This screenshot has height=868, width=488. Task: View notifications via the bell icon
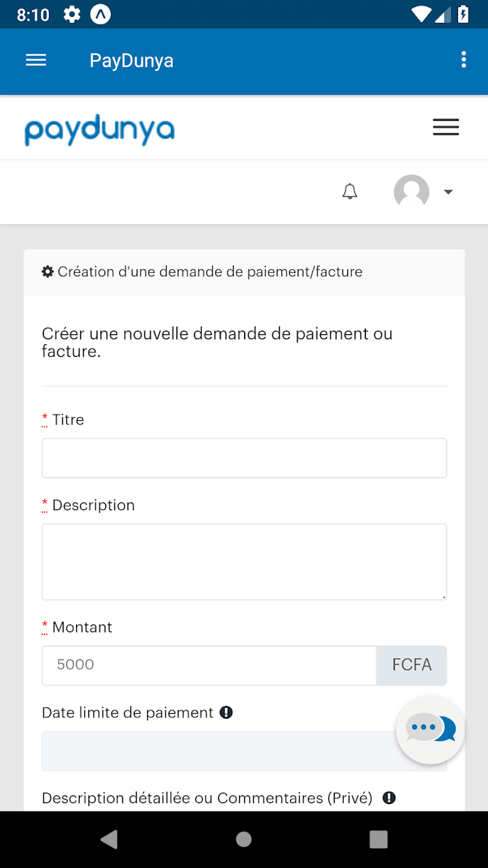(x=350, y=192)
